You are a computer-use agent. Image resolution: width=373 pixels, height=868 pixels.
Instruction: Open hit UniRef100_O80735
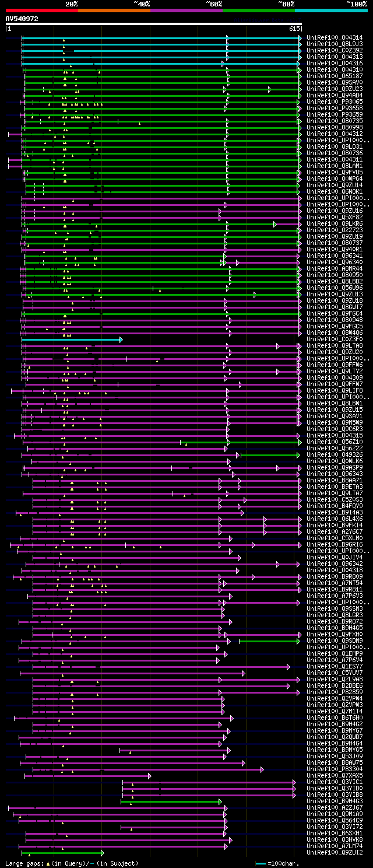coord(335,121)
